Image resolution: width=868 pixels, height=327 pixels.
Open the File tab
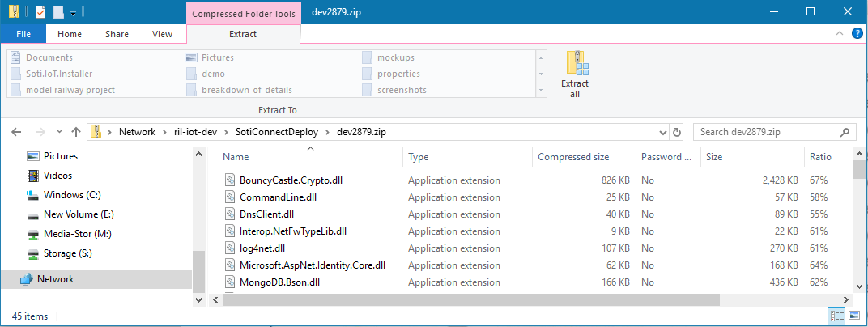(x=23, y=34)
